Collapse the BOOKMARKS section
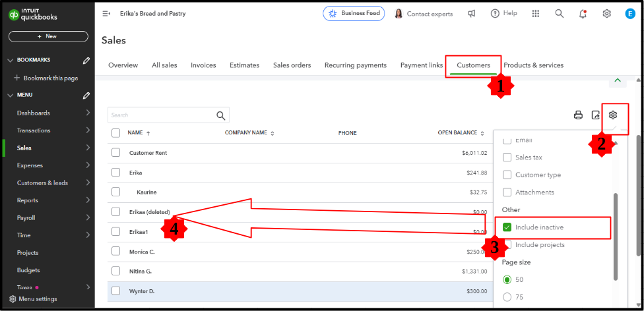 pos(11,61)
